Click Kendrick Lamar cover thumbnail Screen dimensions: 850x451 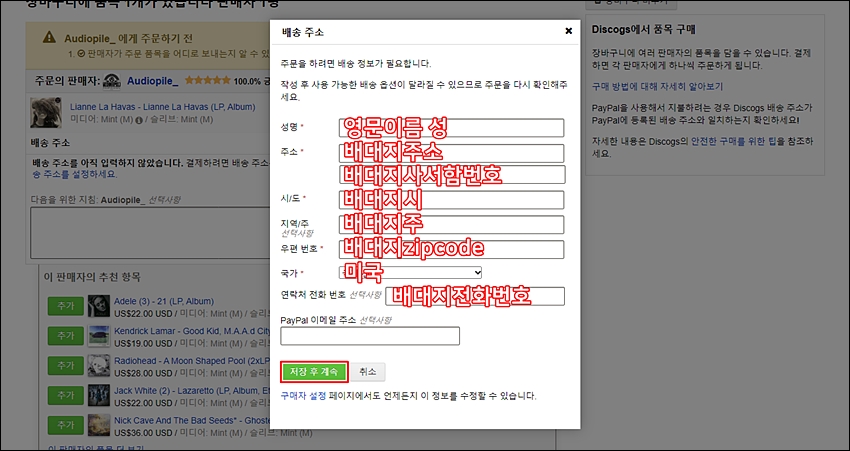tap(99, 336)
